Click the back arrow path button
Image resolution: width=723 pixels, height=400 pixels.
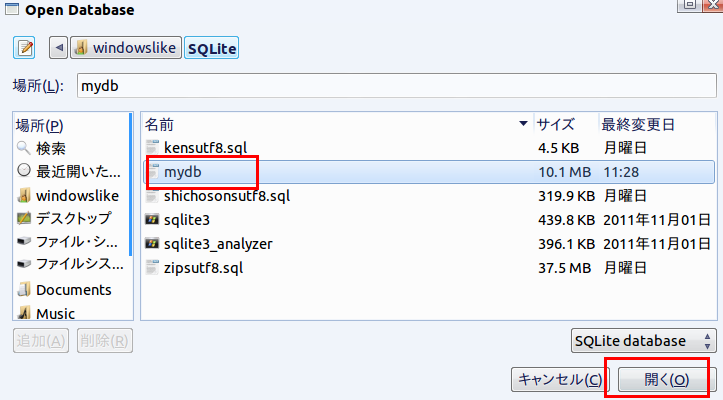point(57,47)
